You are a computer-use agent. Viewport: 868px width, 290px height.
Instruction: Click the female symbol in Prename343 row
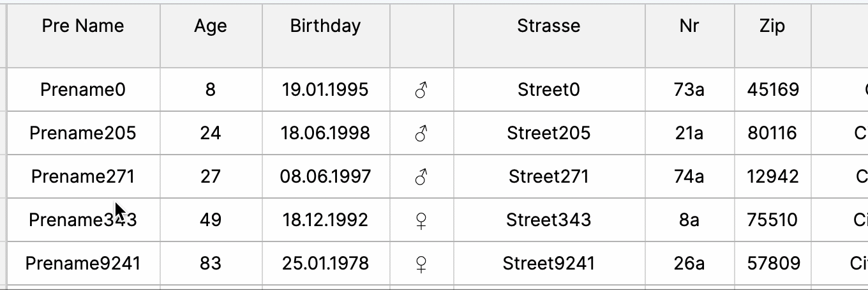coord(421,220)
